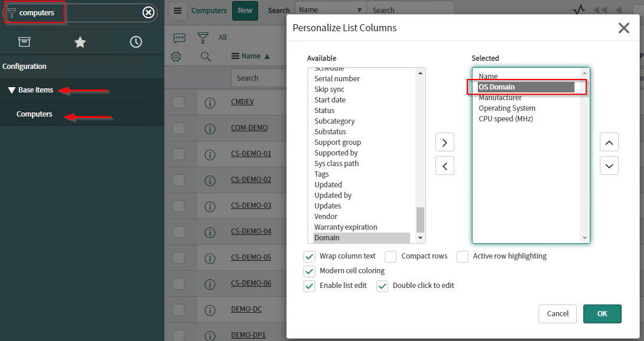Enable Compact rows checkbox

(x=391, y=256)
